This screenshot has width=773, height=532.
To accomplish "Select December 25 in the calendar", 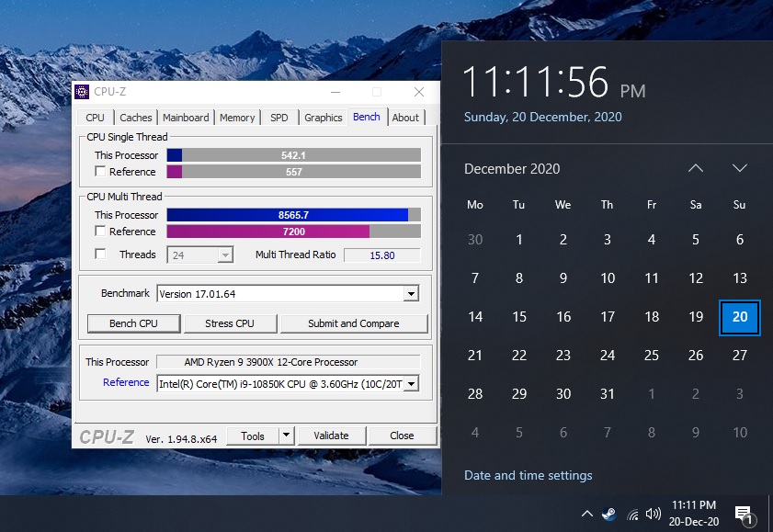I will click(x=652, y=356).
